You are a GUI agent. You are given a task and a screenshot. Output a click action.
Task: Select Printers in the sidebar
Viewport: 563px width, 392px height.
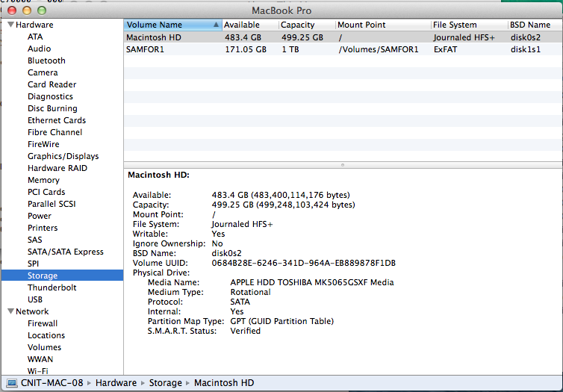pyautogui.click(x=43, y=228)
